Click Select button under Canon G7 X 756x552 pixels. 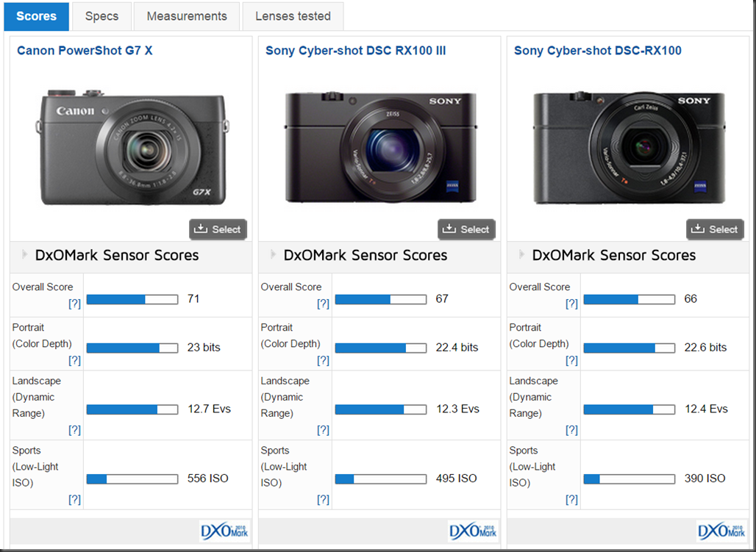(218, 229)
